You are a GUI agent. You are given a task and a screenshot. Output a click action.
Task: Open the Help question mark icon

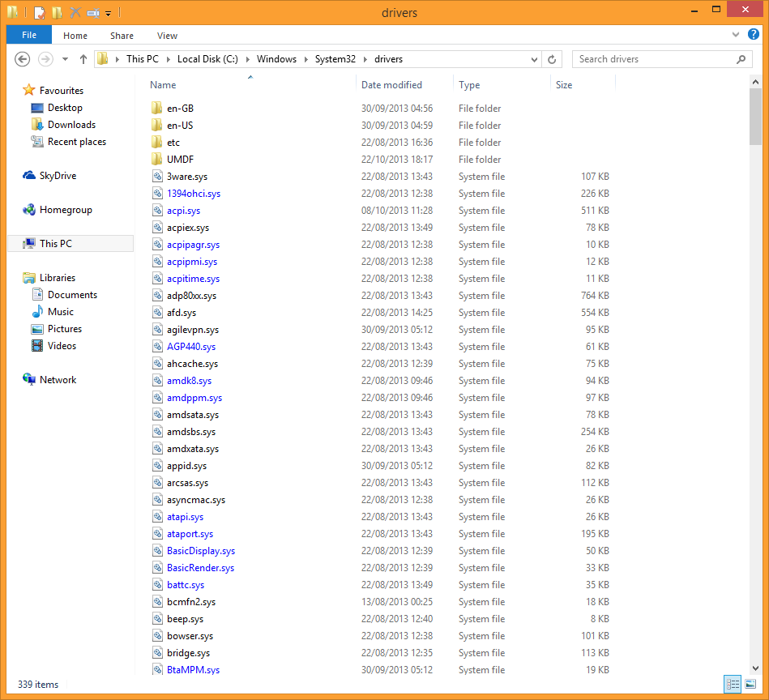tap(754, 34)
